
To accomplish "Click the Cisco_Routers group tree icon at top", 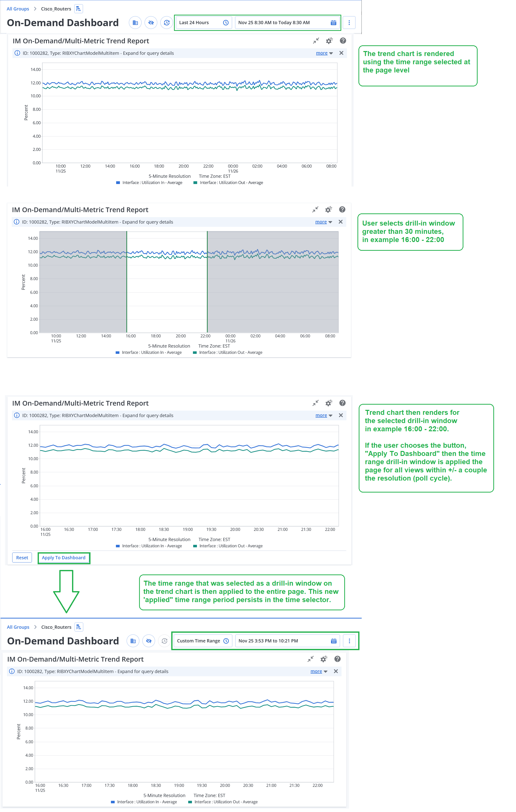I will (78, 9).
